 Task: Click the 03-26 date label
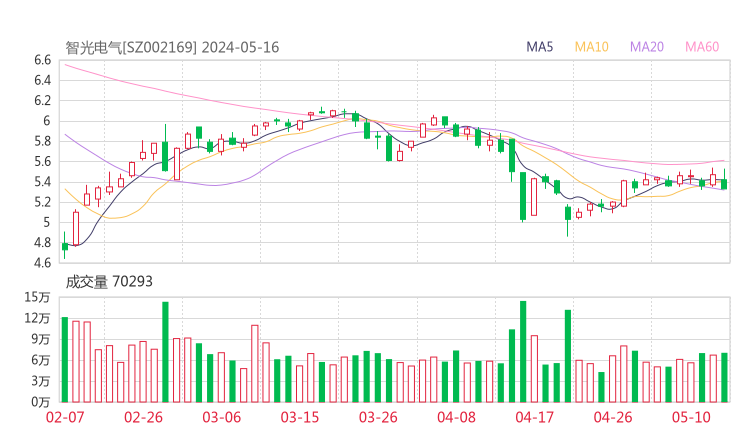click(x=378, y=417)
